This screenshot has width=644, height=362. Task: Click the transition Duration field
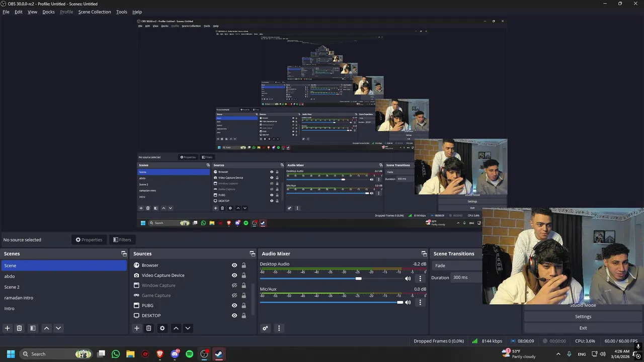466,278
